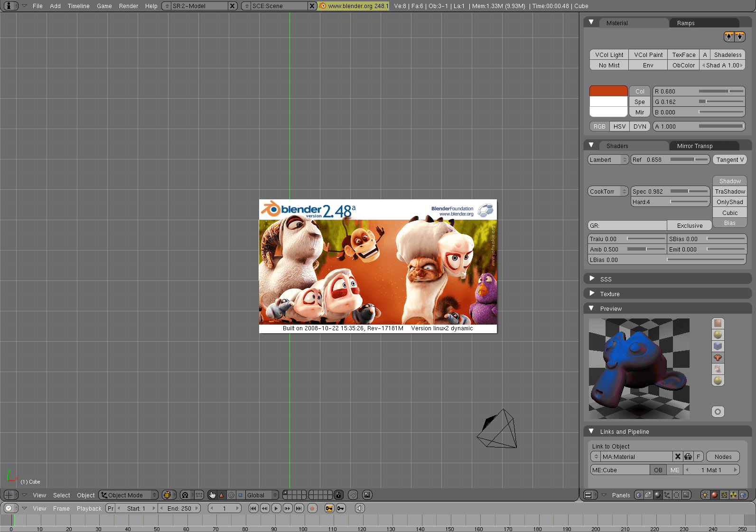Viewport: 756px width, 532px height.
Task: Toggle the Tangent V option
Action: pyautogui.click(x=730, y=159)
